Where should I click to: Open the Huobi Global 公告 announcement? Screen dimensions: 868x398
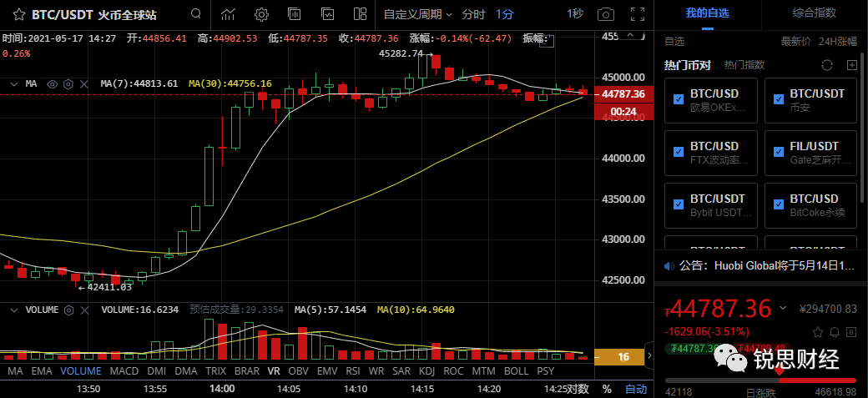pos(767,265)
